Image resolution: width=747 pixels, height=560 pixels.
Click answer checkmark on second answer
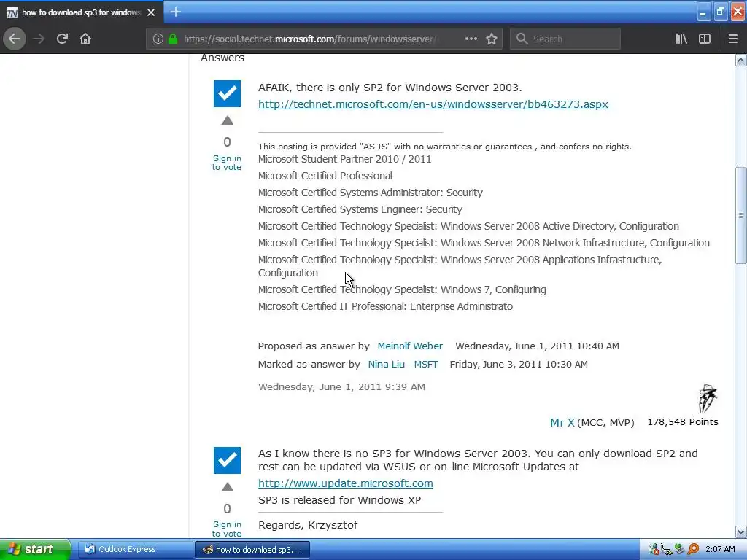coord(228,460)
